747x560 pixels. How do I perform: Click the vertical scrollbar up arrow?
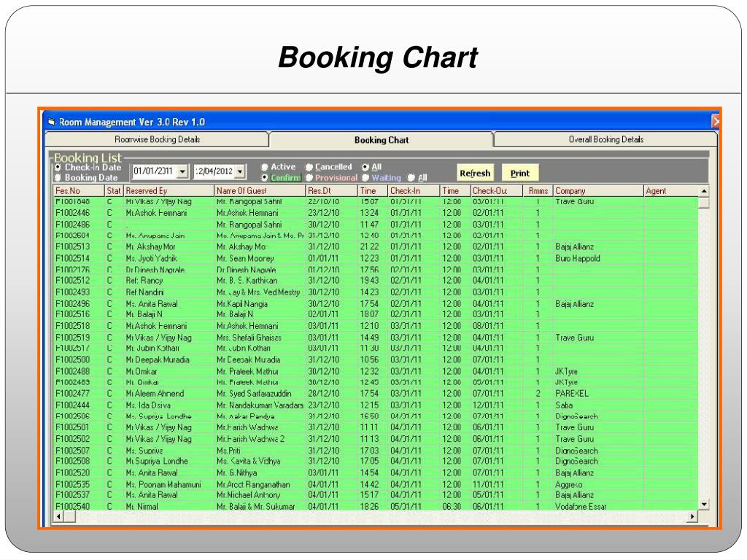coord(704,191)
